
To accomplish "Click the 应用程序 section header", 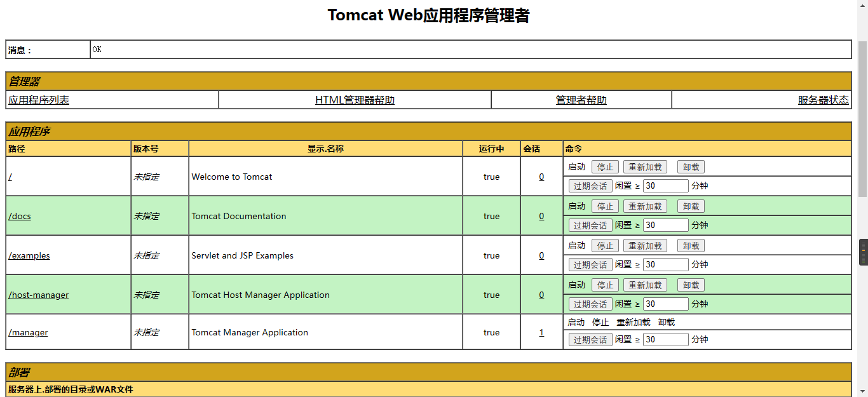I will pyautogui.click(x=428, y=131).
